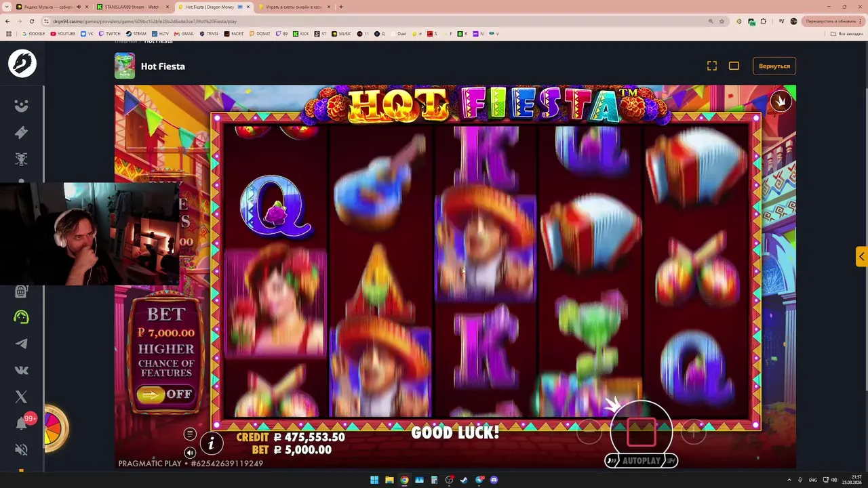The image size is (868, 488).
Task: Open the GOOGLE bookmark
Action: [x=33, y=33]
